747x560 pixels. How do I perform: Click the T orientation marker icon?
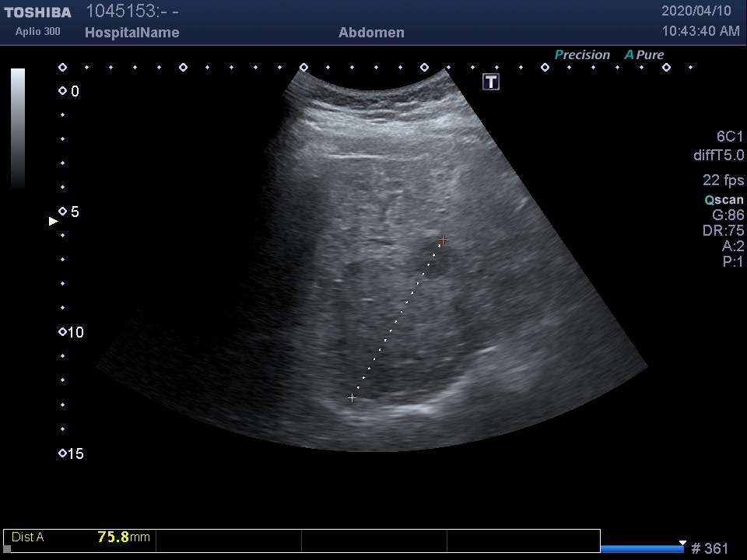491,82
